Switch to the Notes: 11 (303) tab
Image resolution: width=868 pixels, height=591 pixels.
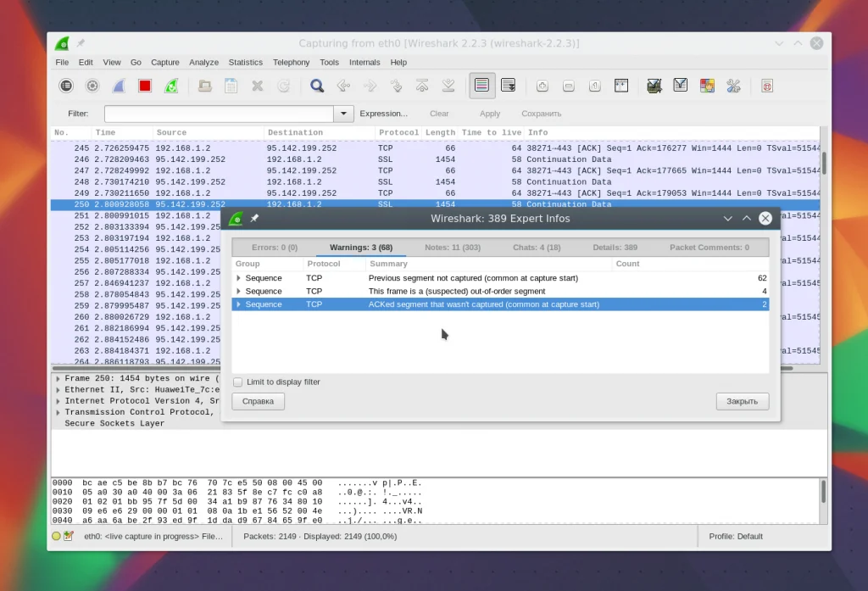[x=453, y=248]
